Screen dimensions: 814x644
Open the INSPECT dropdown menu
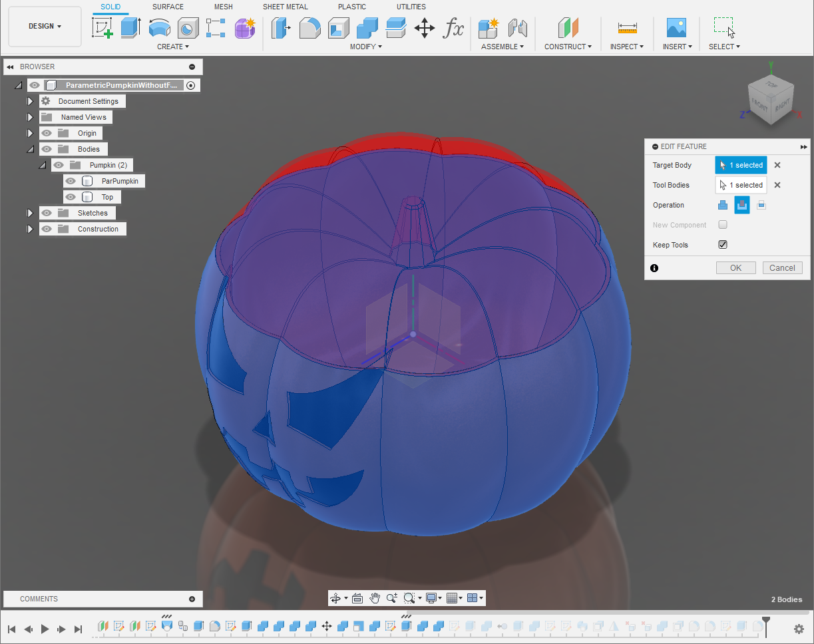click(627, 47)
